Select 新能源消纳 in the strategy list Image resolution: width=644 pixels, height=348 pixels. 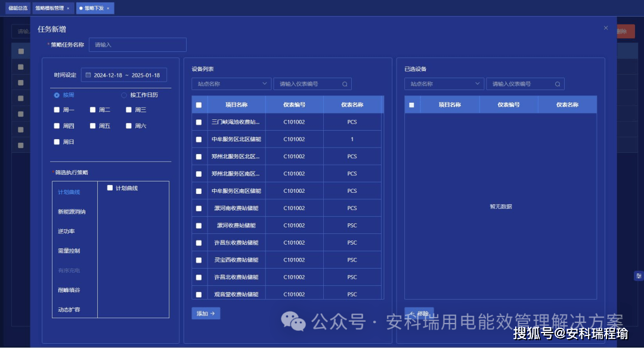(x=72, y=212)
